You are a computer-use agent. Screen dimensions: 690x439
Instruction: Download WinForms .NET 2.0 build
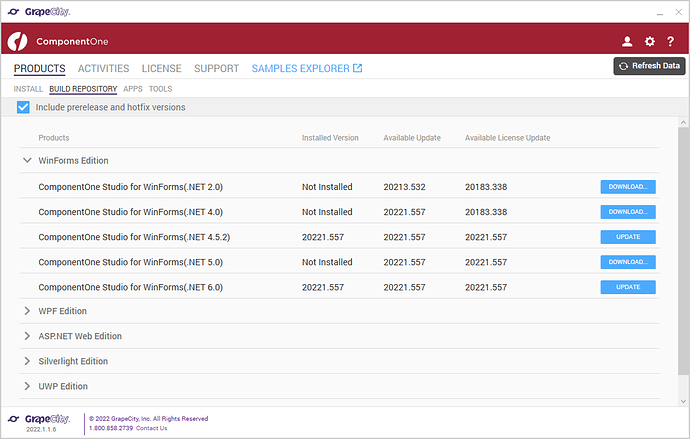[x=628, y=187]
